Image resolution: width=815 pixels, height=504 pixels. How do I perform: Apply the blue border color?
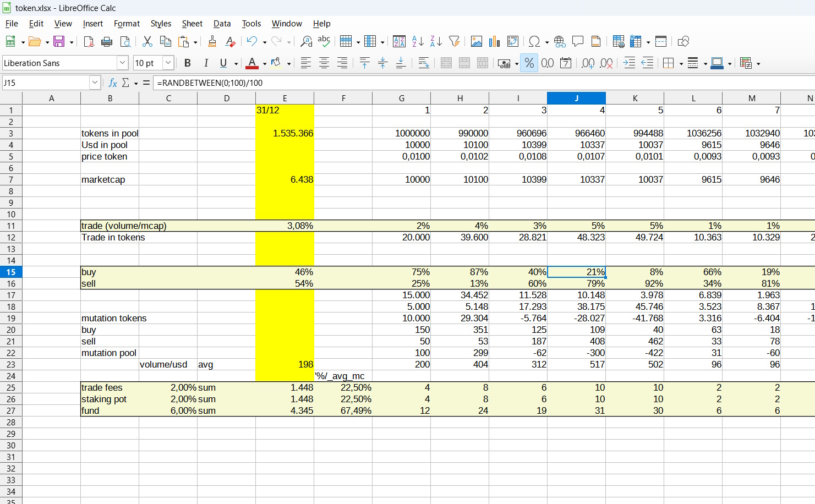coord(717,63)
